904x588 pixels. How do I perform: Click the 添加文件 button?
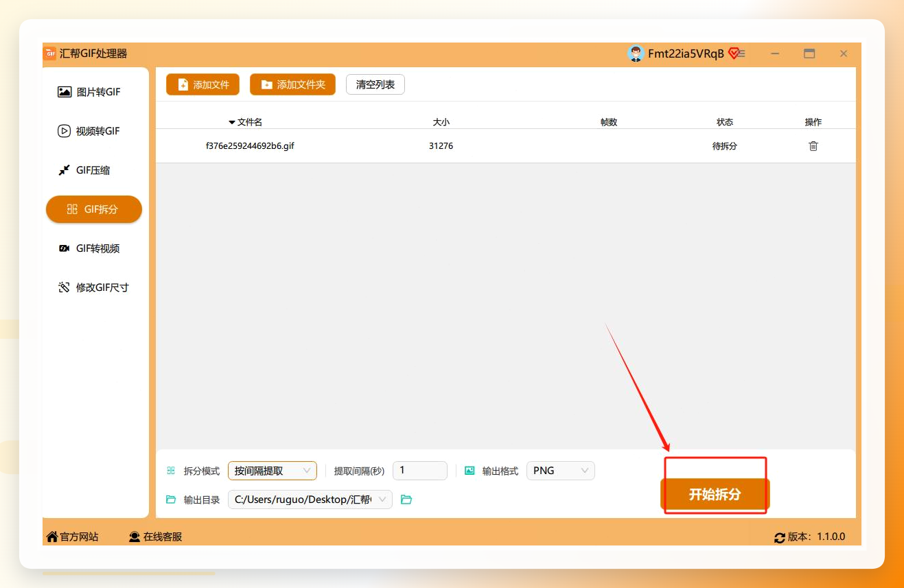tap(202, 84)
